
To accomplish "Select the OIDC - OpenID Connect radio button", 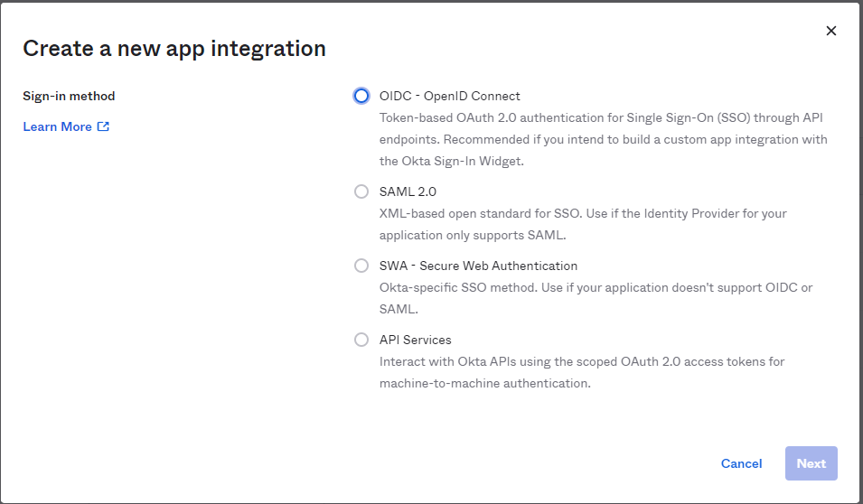I will pos(361,96).
